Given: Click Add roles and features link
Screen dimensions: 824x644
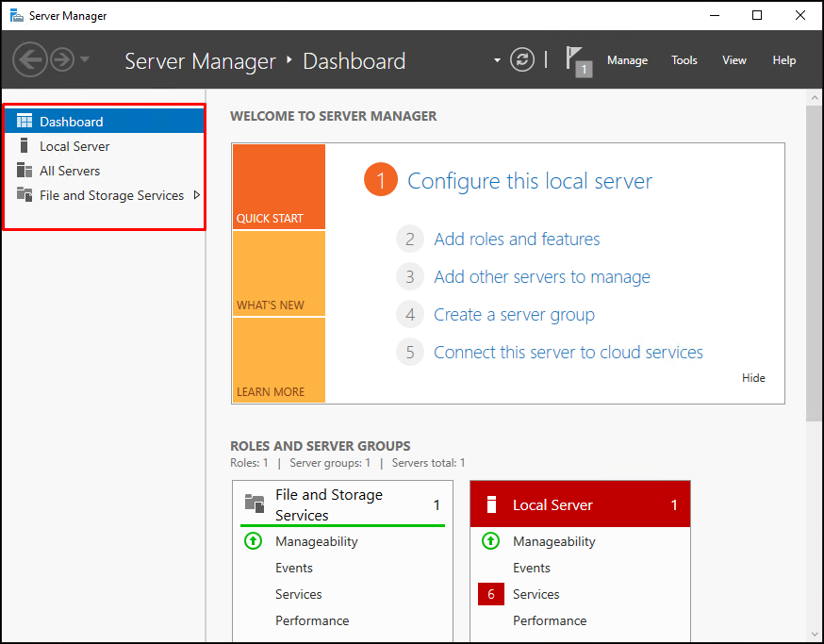Looking at the screenshot, I should click(x=517, y=239).
